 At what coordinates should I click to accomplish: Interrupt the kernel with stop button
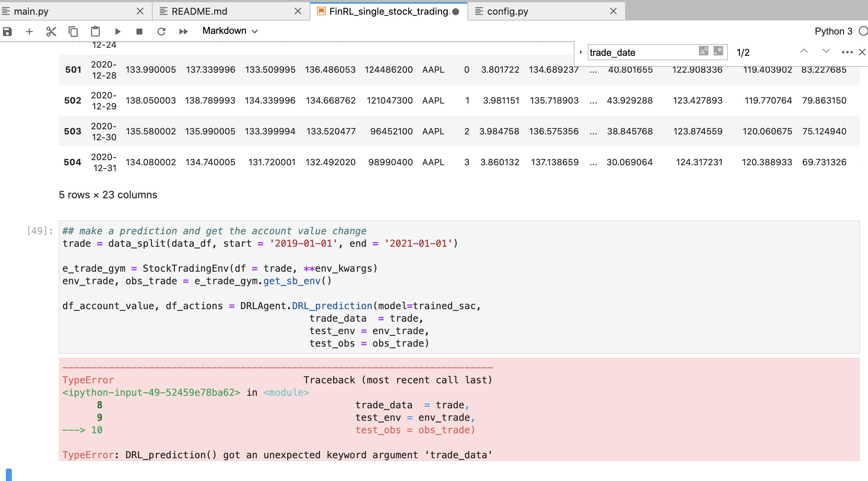139,31
